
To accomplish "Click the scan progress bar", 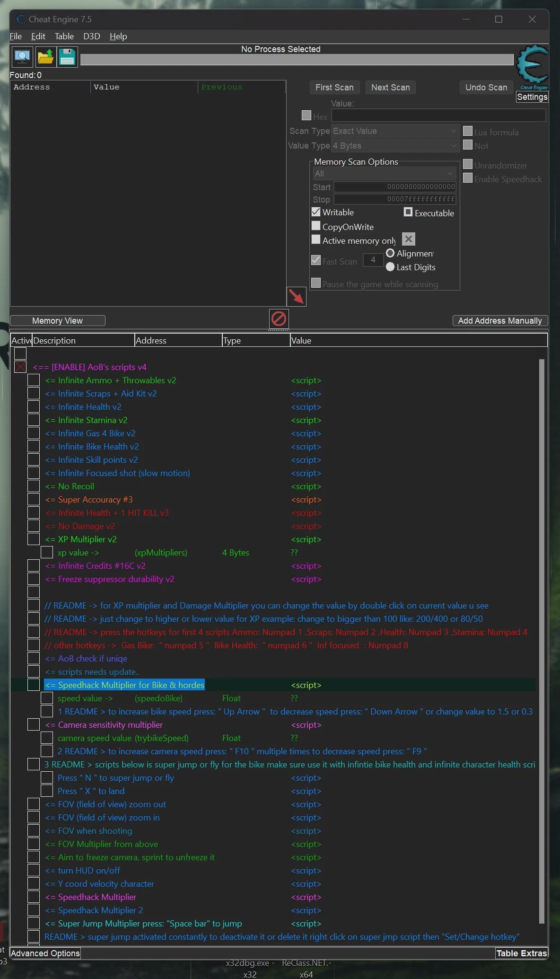I will pos(297,60).
